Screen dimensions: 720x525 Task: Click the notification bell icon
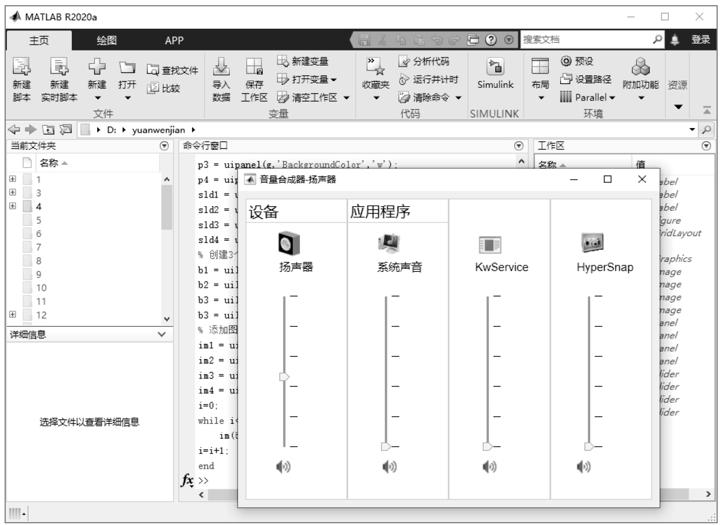675,40
